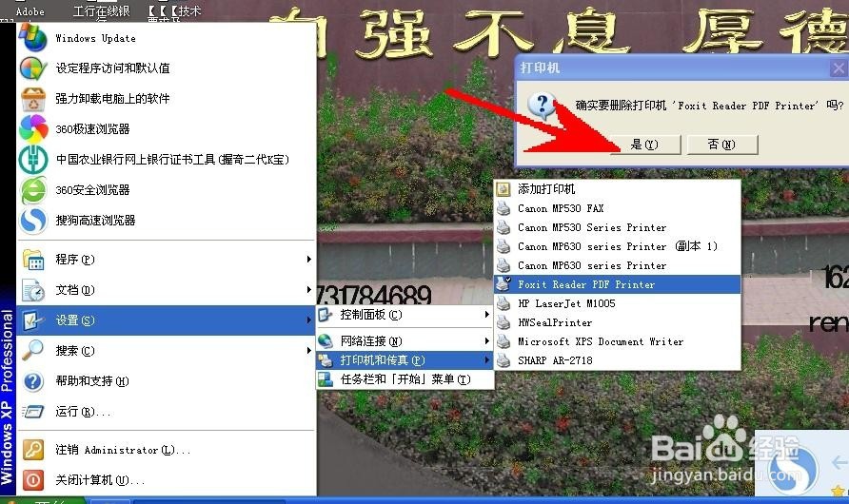Click the 任务栏和开始菜单 icon
Screen dimensions: 849x504
click(326, 379)
